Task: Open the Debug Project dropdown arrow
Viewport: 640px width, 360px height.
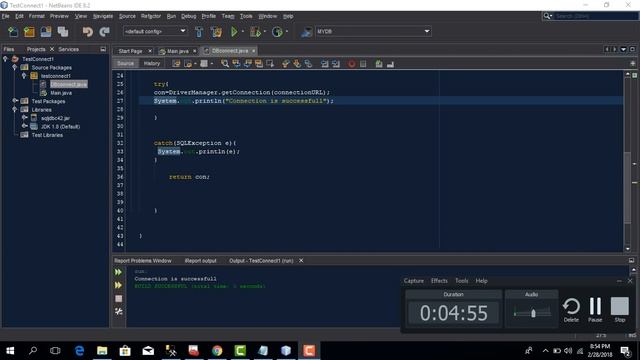Action: point(264,31)
